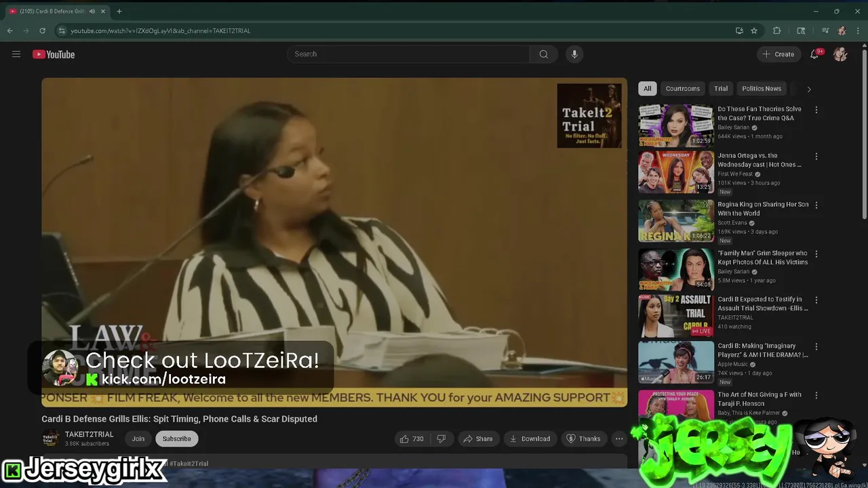868x488 pixels.
Task: Open Scott Evans channel name
Action: [x=732, y=223]
